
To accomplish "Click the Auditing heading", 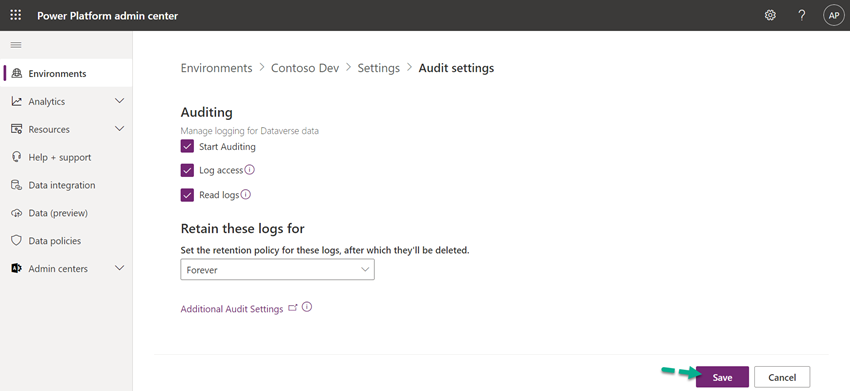I will pyautogui.click(x=207, y=112).
